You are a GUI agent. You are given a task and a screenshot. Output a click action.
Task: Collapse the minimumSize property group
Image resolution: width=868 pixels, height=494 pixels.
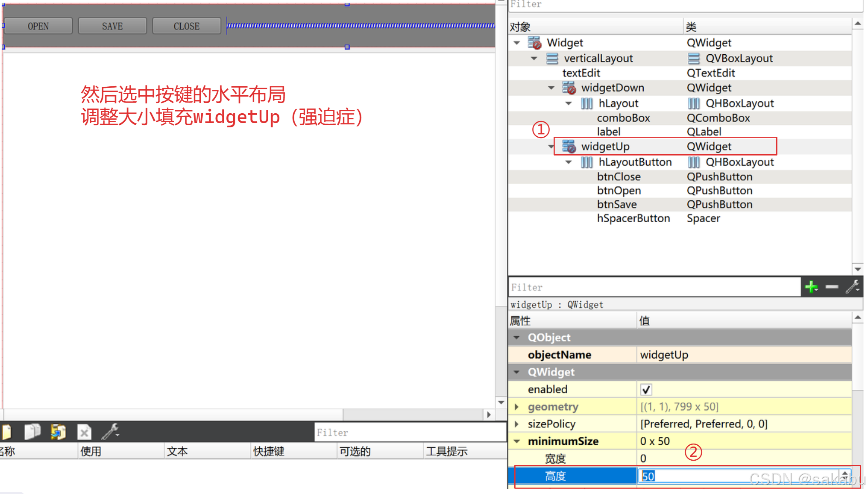point(516,441)
